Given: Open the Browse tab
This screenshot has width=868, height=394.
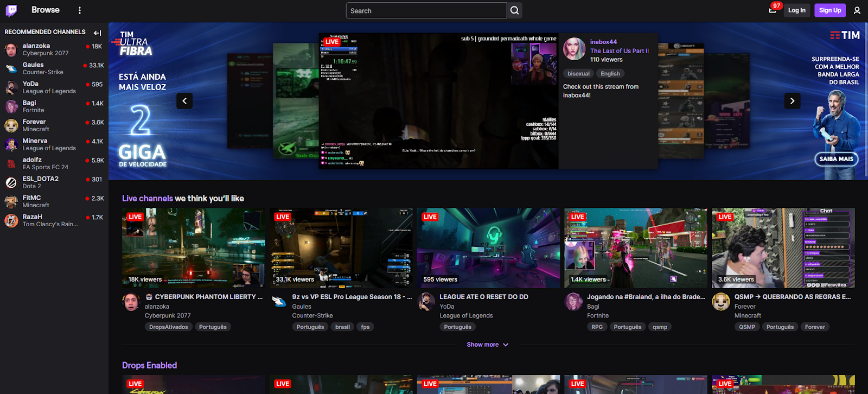Looking at the screenshot, I should 46,10.
